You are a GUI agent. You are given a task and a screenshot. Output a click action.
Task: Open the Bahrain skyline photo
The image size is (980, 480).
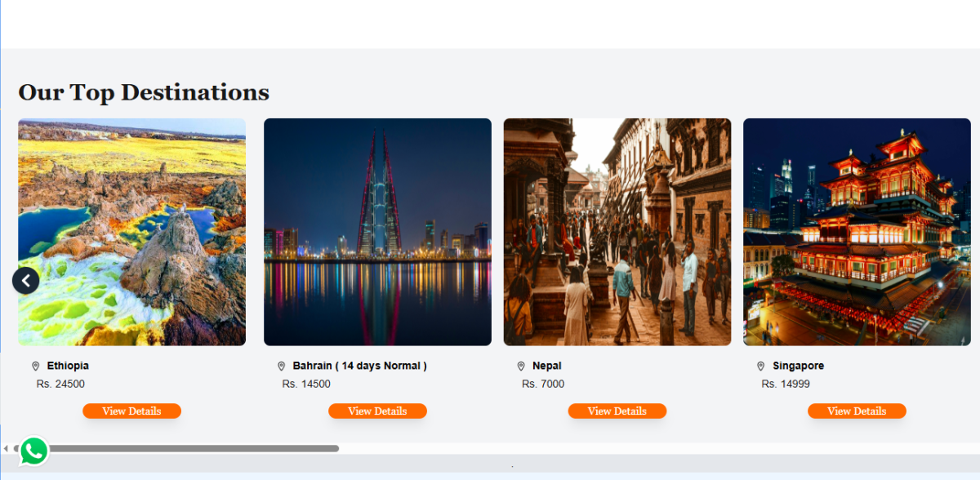point(377,232)
